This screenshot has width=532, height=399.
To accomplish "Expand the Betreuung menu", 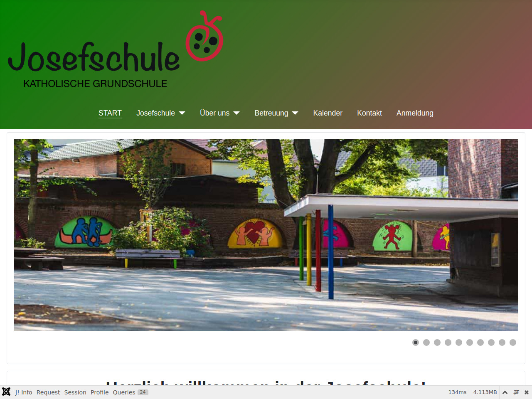I will [x=276, y=113].
